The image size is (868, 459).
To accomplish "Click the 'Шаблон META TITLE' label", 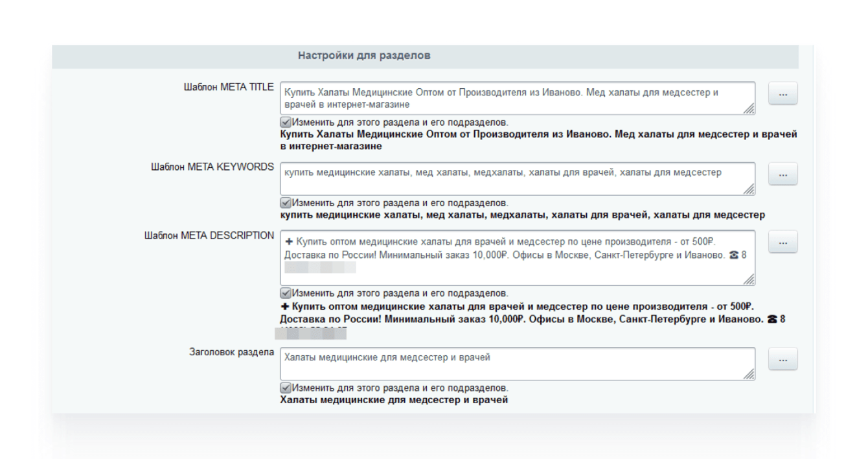I will (x=229, y=88).
